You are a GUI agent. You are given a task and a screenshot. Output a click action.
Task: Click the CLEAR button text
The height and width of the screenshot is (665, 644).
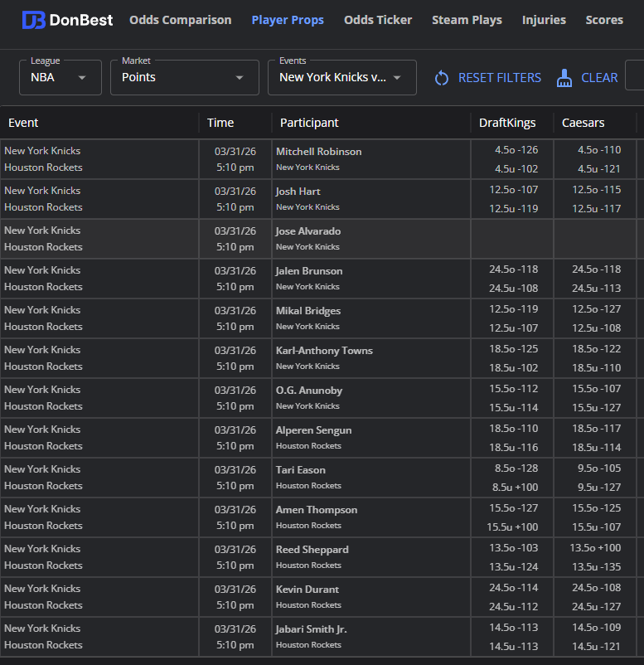click(599, 78)
